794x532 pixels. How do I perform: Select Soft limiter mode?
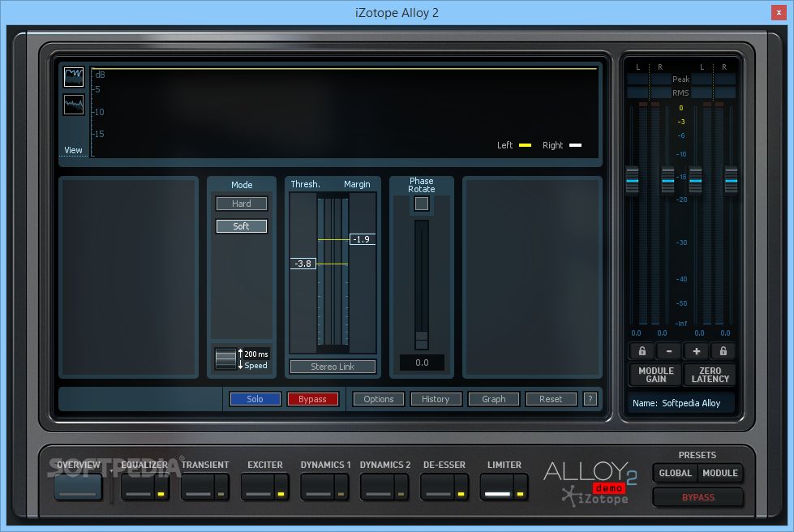click(x=242, y=226)
